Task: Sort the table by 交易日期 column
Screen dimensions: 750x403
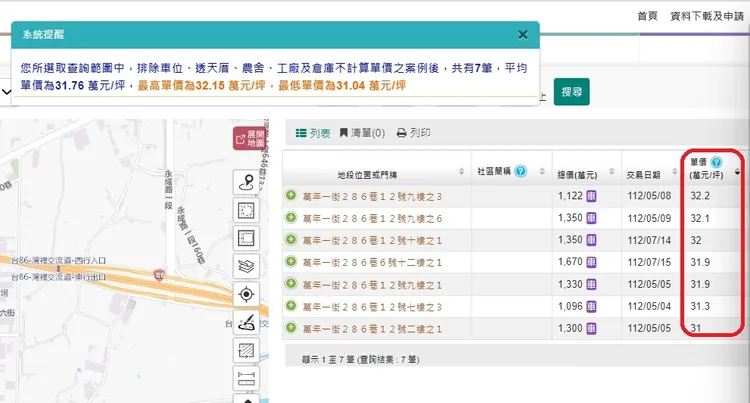Action: pyautogui.click(x=671, y=170)
